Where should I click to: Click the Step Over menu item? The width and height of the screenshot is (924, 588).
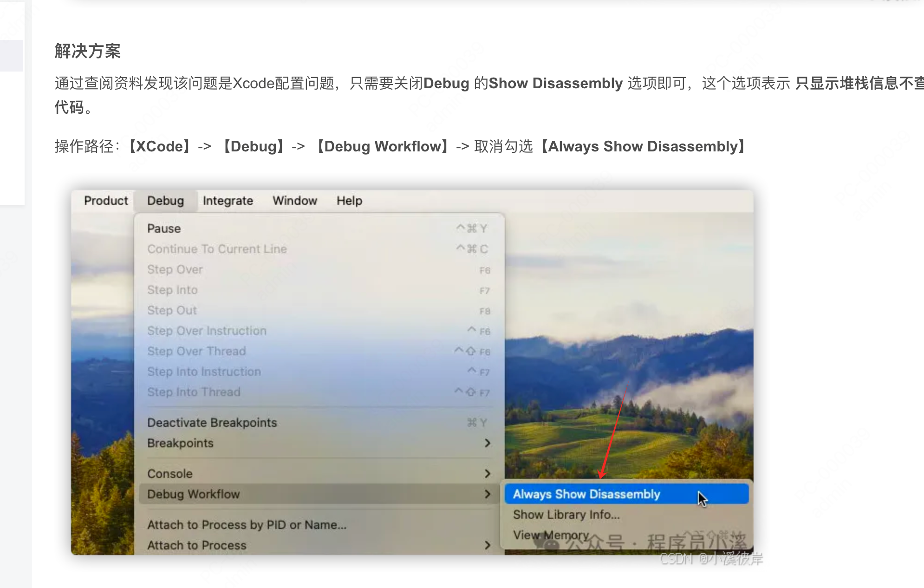tap(175, 269)
